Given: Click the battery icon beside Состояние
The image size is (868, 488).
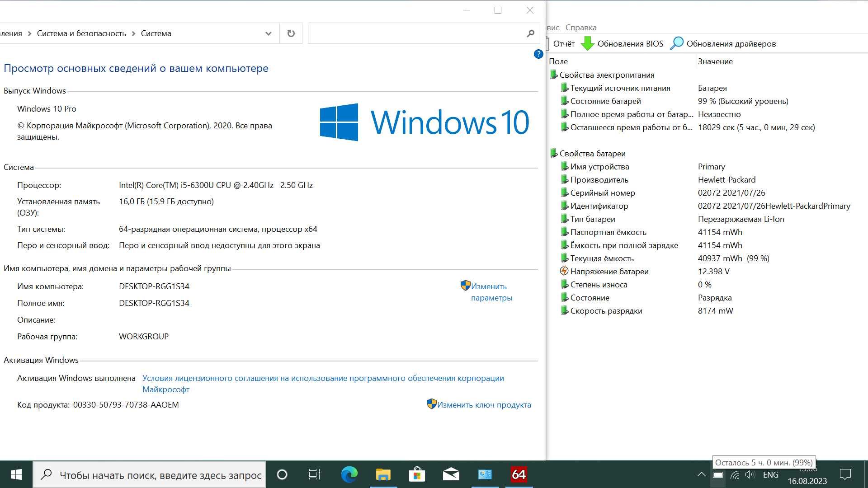Looking at the screenshot, I should [x=564, y=297].
